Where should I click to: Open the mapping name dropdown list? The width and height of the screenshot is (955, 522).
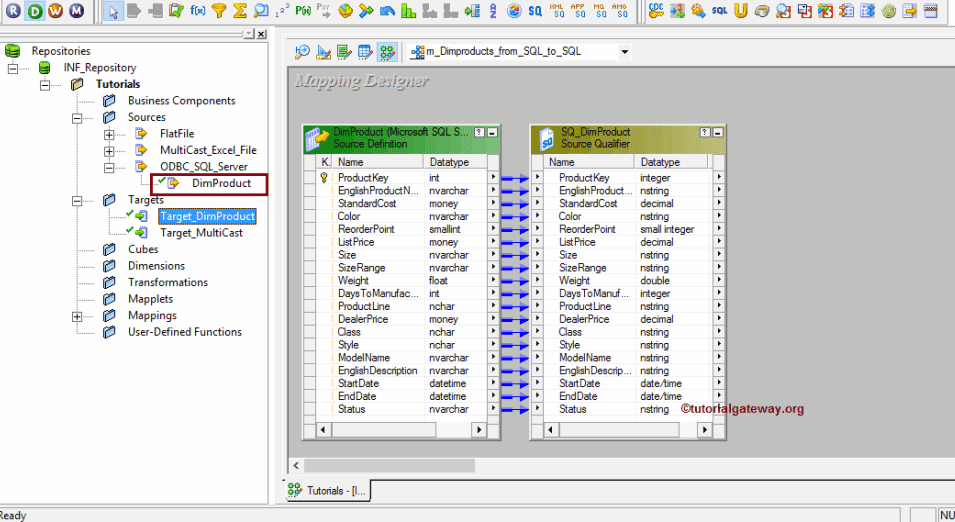click(625, 51)
